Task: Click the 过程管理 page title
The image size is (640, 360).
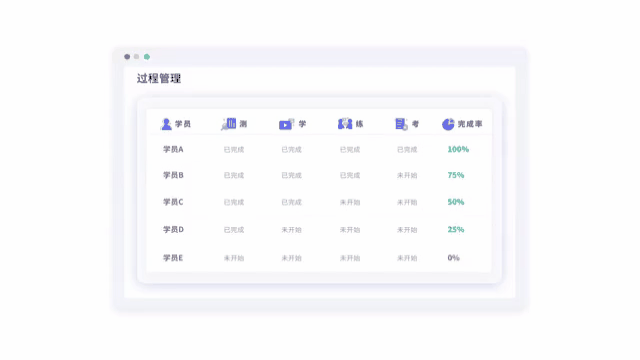Action: tap(159, 78)
